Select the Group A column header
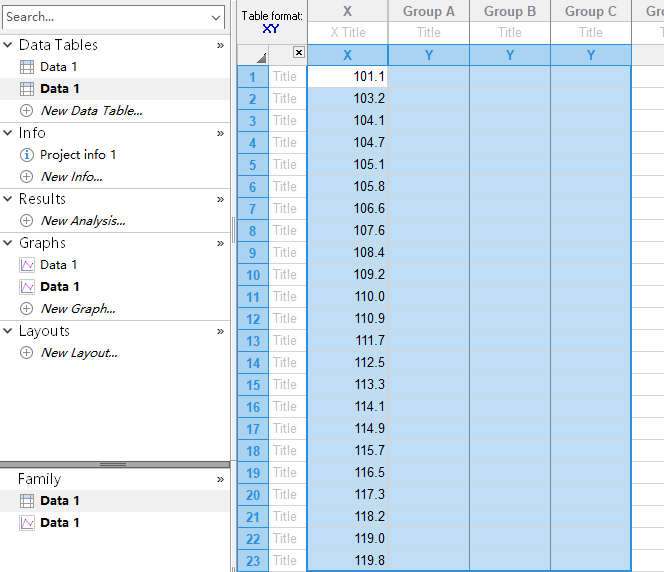664x572 pixels. pyautogui.click(x=429, y=11)
